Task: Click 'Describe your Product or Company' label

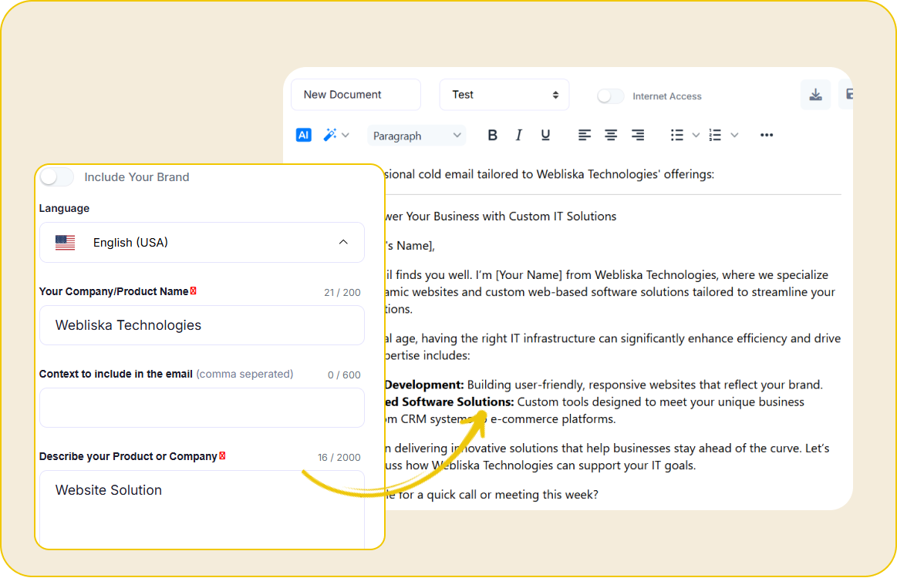Action: click(128, 456)
